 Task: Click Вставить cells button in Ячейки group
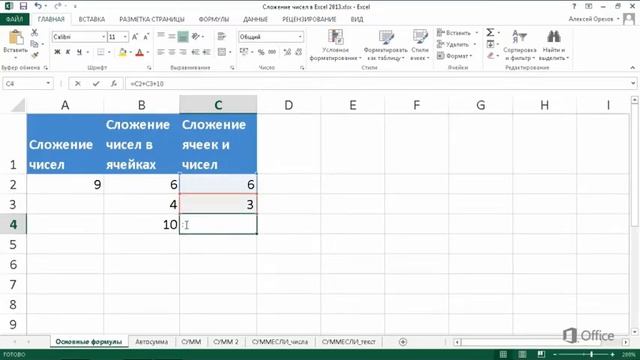(458, 33)
